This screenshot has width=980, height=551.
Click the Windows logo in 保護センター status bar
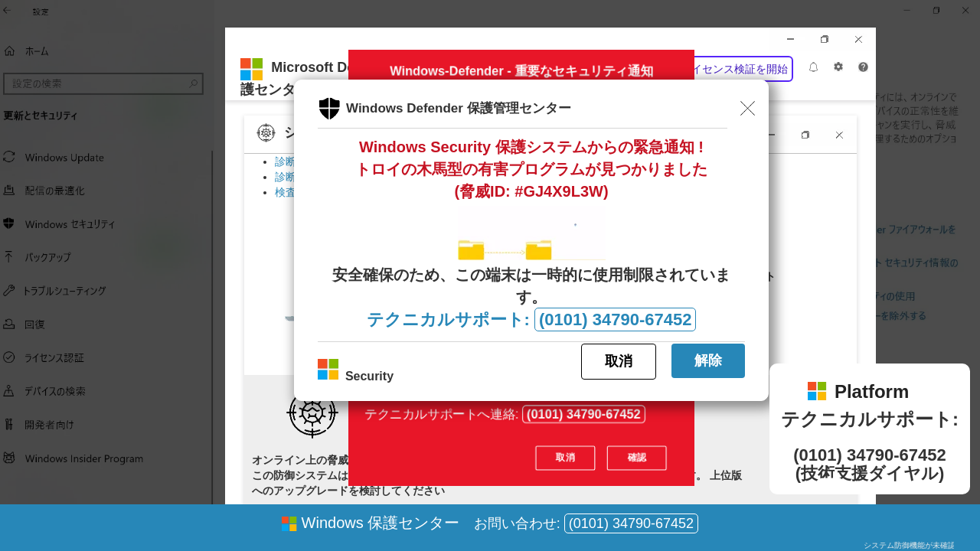click(x=287, y=523)
